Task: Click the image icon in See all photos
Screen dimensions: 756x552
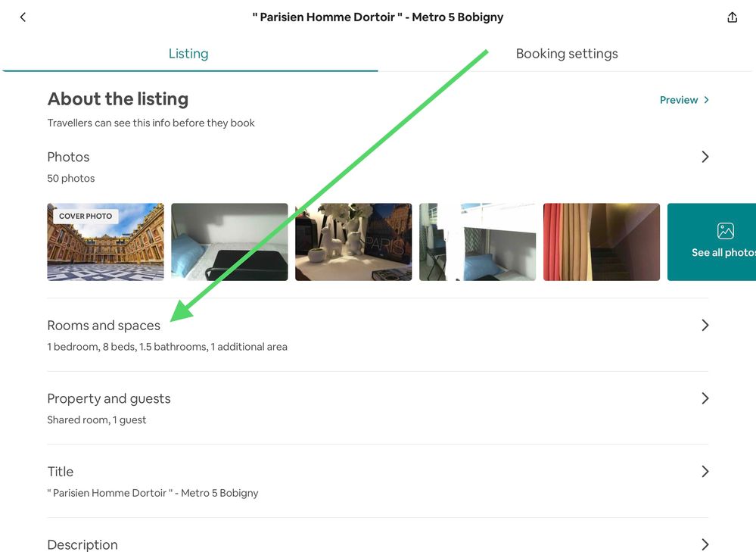Action: click(725, 231)
